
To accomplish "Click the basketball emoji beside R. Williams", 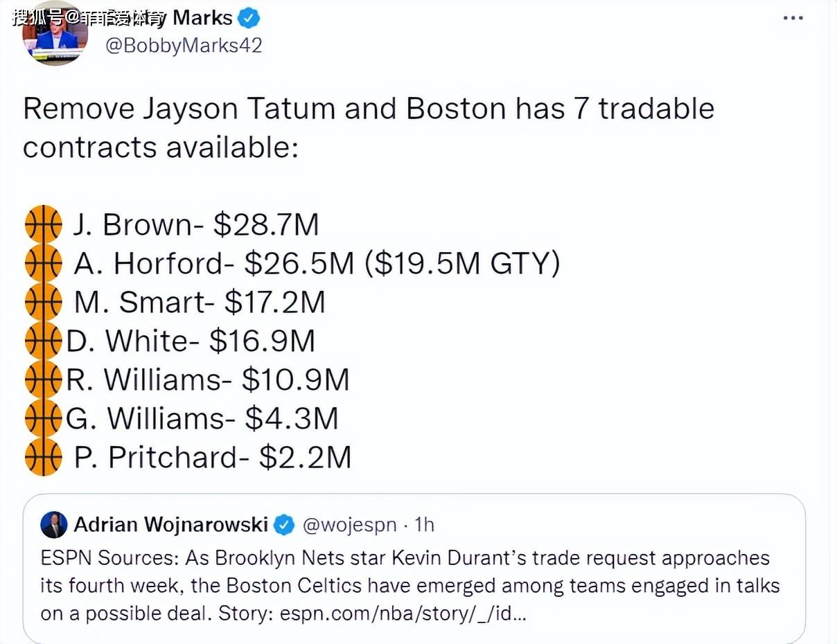I will point(43,379).
